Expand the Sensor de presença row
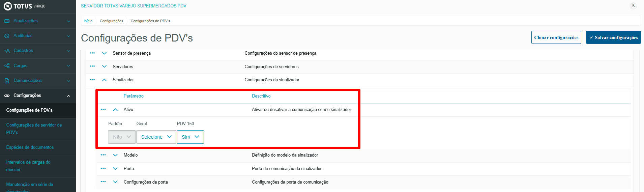 [104, 53]
